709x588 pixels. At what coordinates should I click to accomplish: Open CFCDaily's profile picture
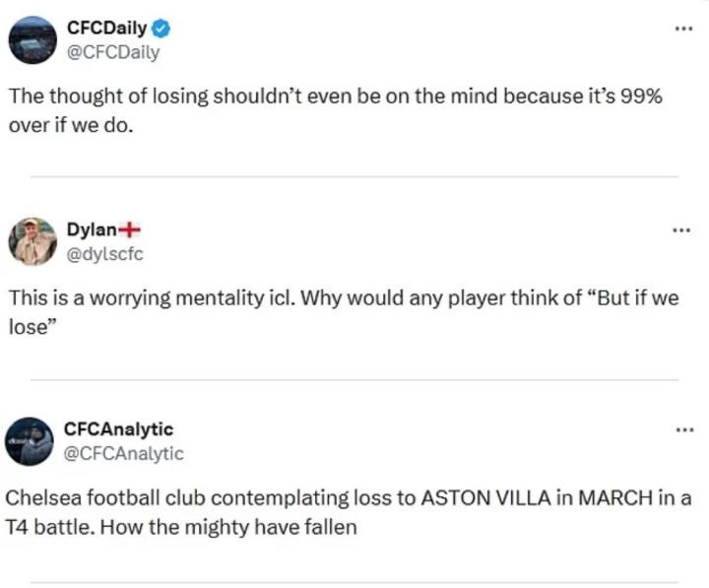point(33,40)
